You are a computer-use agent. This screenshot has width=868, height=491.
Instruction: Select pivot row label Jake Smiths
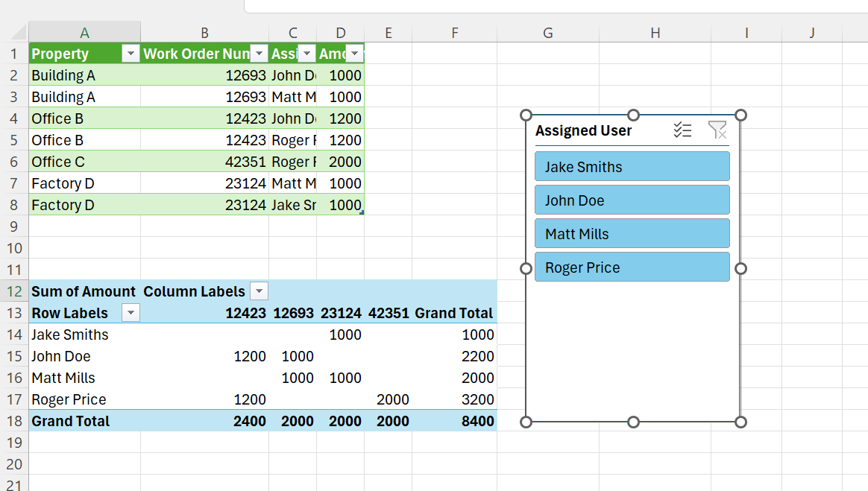coord(85,335)
